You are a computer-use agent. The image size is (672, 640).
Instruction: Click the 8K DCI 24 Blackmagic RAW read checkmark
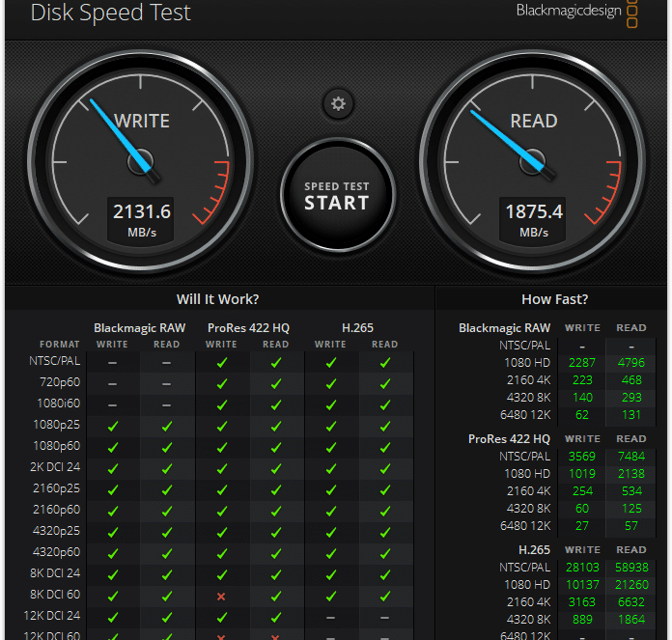pyautogui.click(x=167, y=574)
